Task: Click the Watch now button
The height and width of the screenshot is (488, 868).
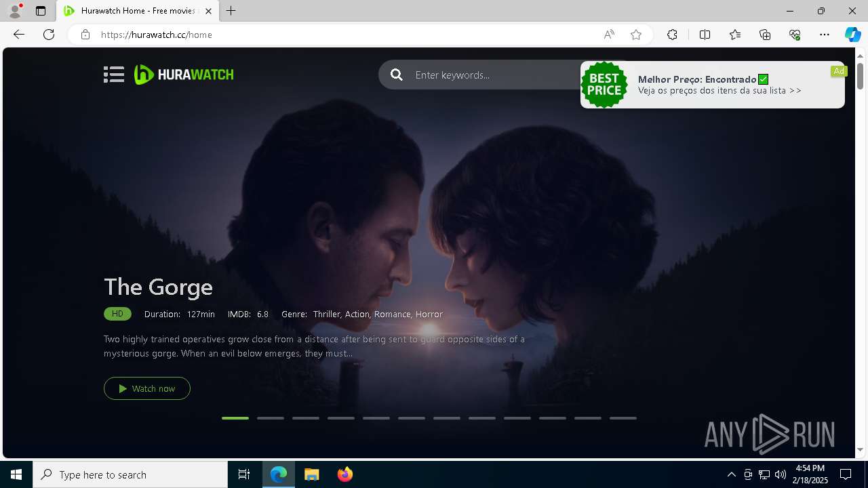Action: (147, 388)
